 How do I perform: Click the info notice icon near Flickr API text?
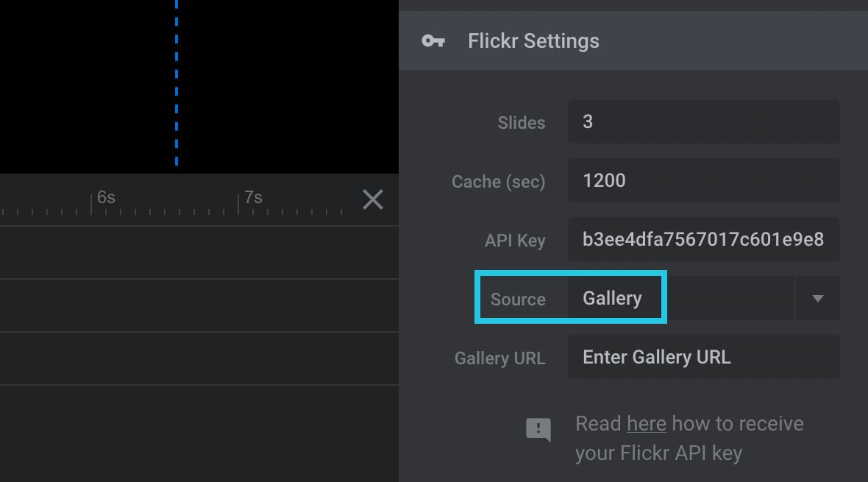tap(538, 430)
